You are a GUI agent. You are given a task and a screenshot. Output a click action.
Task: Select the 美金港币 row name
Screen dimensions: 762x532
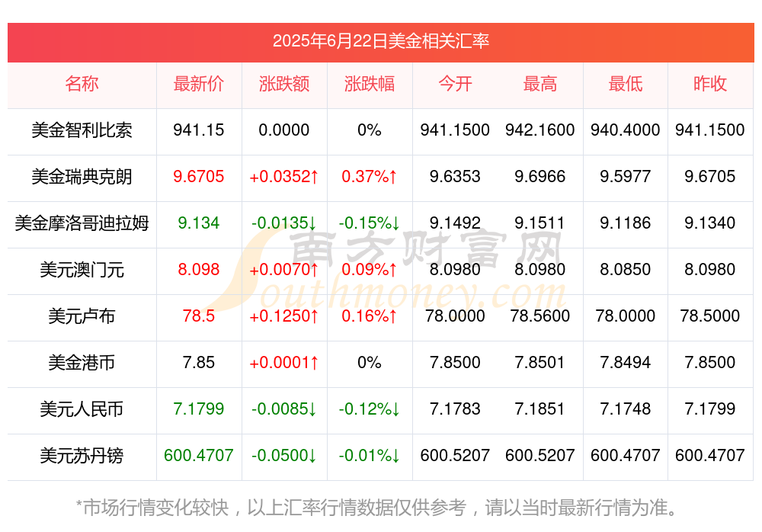pyautogui.click(x=82, y=363)
